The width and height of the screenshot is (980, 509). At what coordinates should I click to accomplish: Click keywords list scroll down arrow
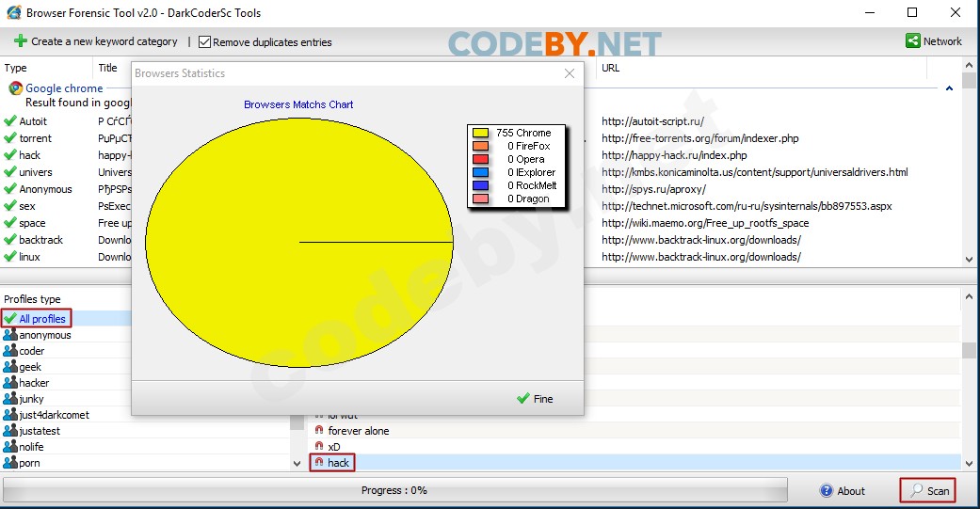tap(969, 464)
